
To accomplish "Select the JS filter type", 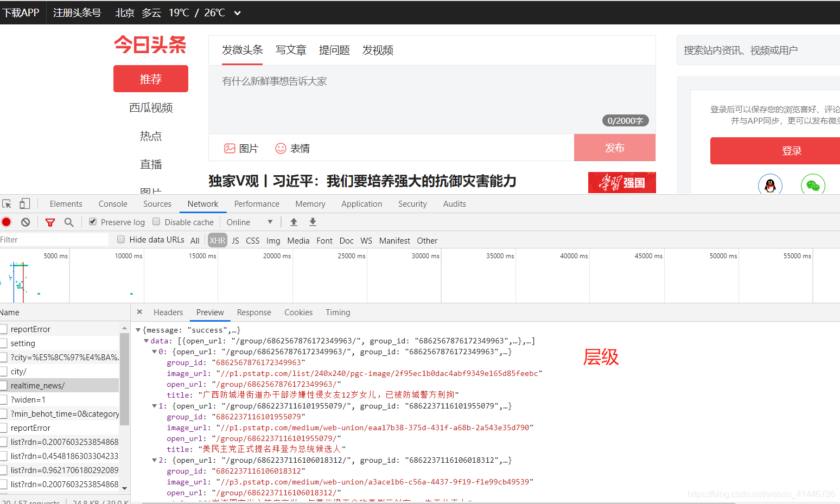I will pyautogui.click(x=236, y=240).
